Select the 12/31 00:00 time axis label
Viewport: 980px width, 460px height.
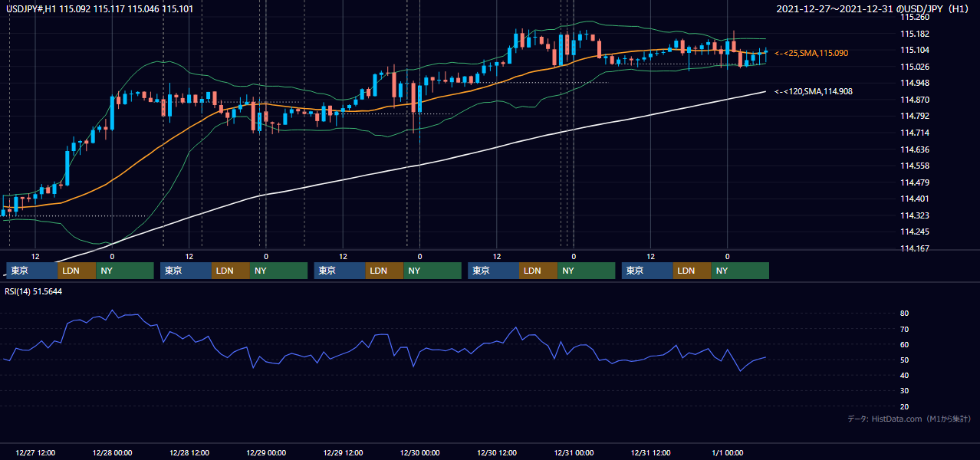[574, 452]
